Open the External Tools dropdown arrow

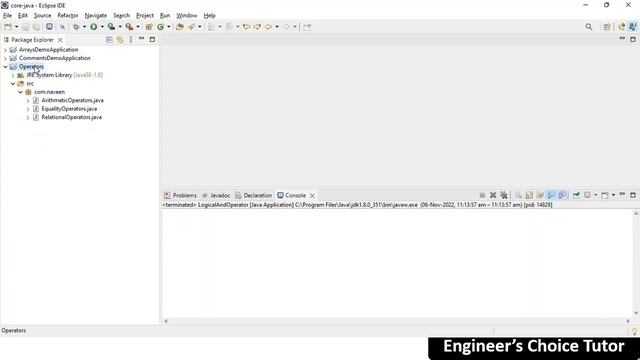138,27
